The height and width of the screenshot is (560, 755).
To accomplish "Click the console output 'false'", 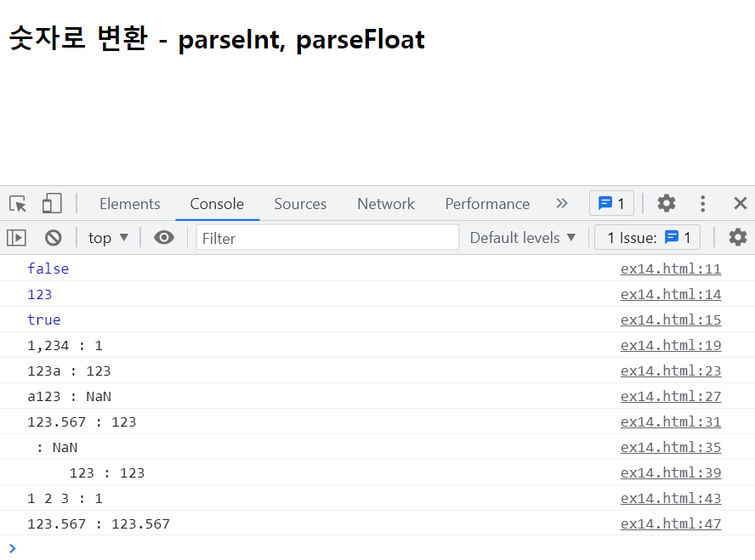I will (x=48, y=269).
